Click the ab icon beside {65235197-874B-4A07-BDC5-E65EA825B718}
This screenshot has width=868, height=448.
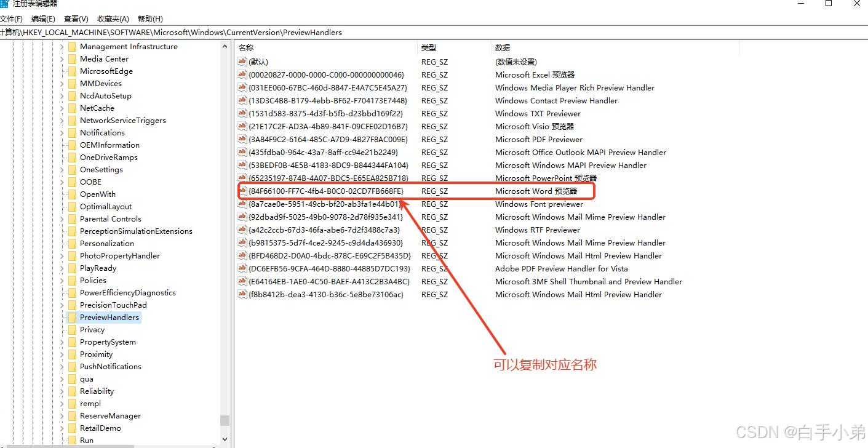(242, 178)
